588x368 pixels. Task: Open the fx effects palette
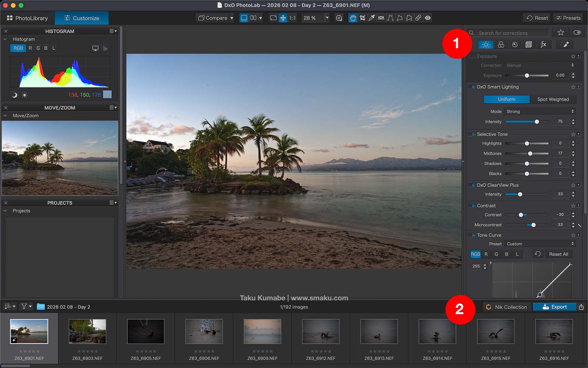543,45
